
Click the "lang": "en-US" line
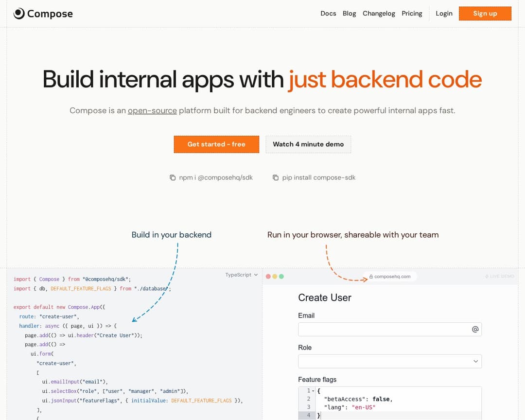click(350, 407)
